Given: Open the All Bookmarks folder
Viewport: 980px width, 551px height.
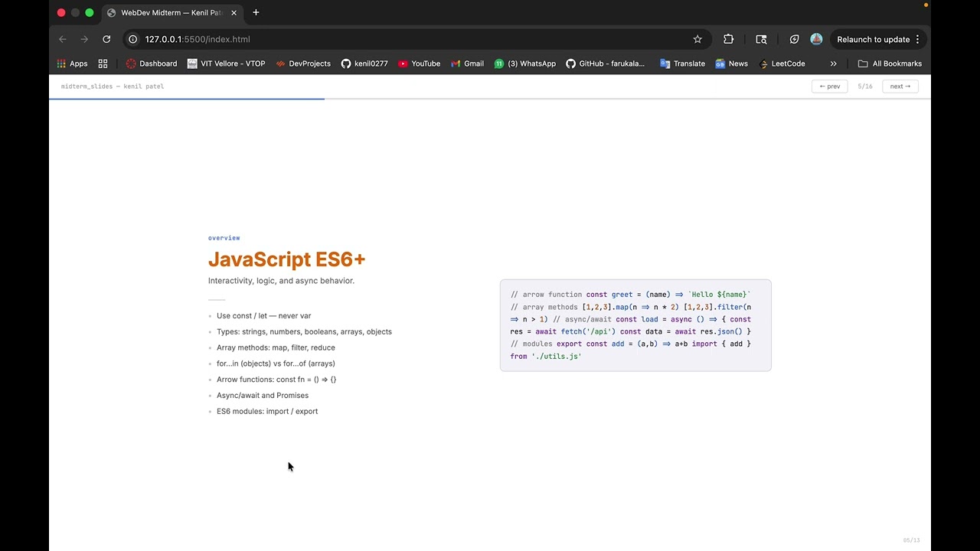Looking at the screenshot, I should tap(890, 64).
